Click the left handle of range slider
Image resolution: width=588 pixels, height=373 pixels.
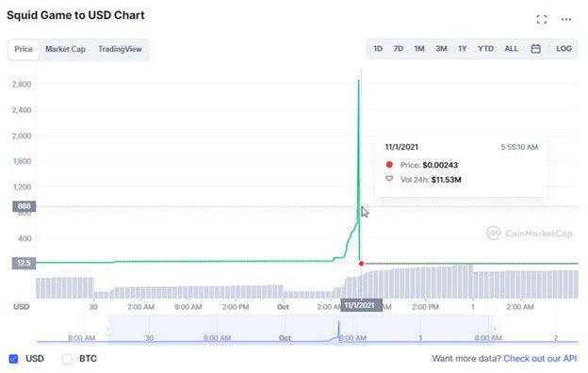(108, 329)
